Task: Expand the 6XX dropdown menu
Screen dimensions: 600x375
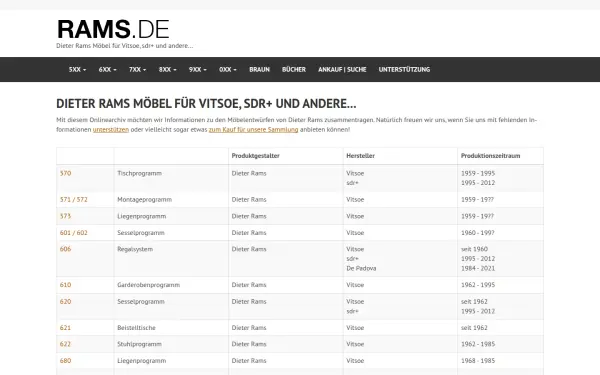Action: pos(108,70)
